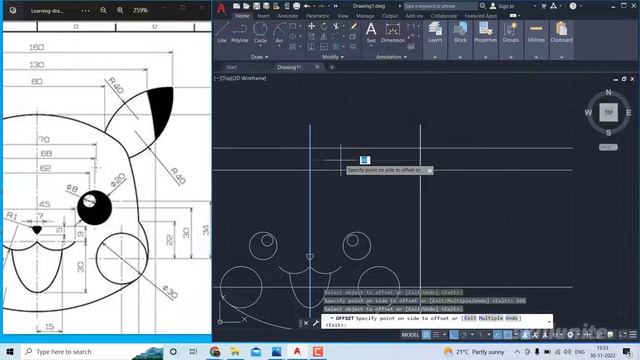Viewport: 640px width, 360px height.
Task: Select the Polyline tool
Action: pyautogui.click(x=240, y=32)
